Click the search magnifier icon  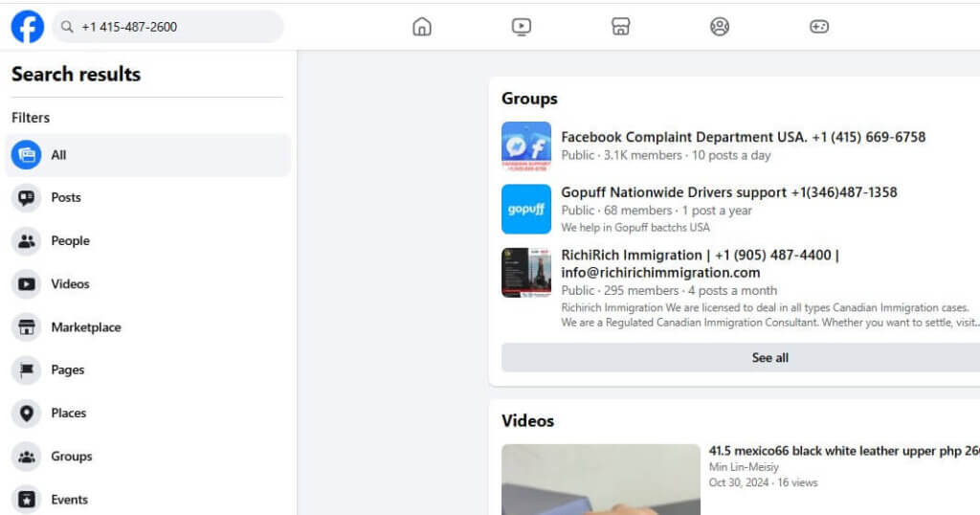pyautogui.click(x=67, y=27)
